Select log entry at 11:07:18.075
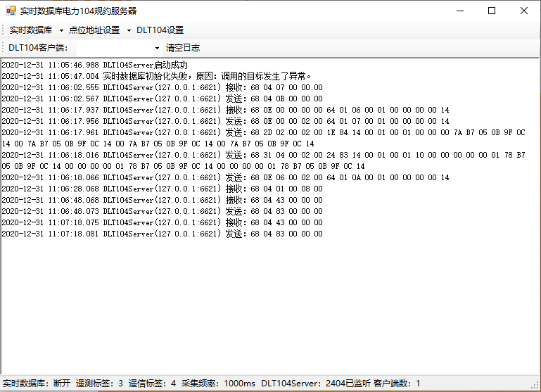541x392 pixels. (x=163, y=222)
